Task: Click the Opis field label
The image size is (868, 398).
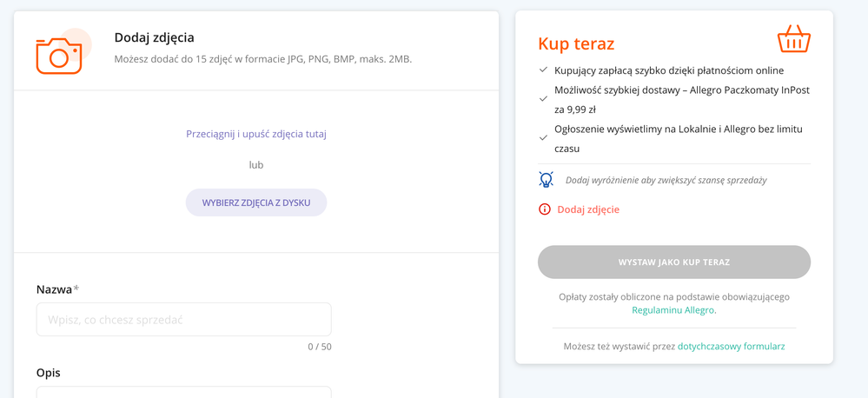Action: point(48,373)
